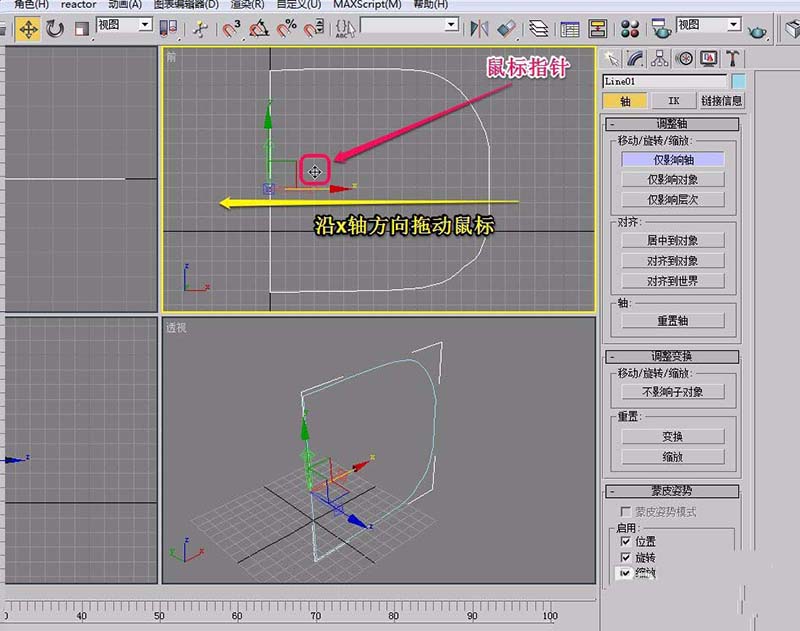
Task: Toggle the 仅影响对象 button
Action: point(673,180)
